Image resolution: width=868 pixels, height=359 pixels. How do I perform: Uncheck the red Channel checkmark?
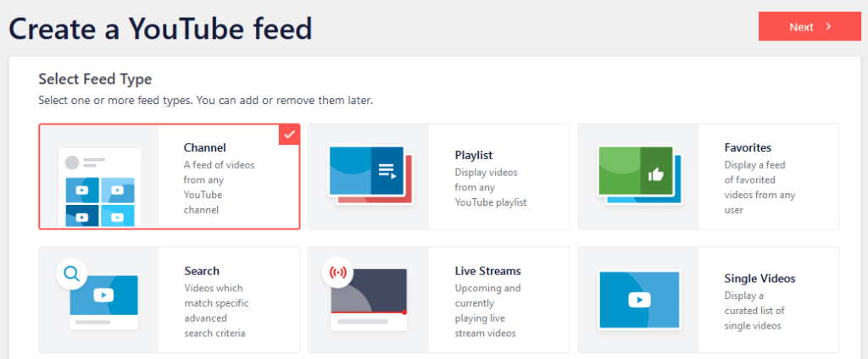(290, 134)
